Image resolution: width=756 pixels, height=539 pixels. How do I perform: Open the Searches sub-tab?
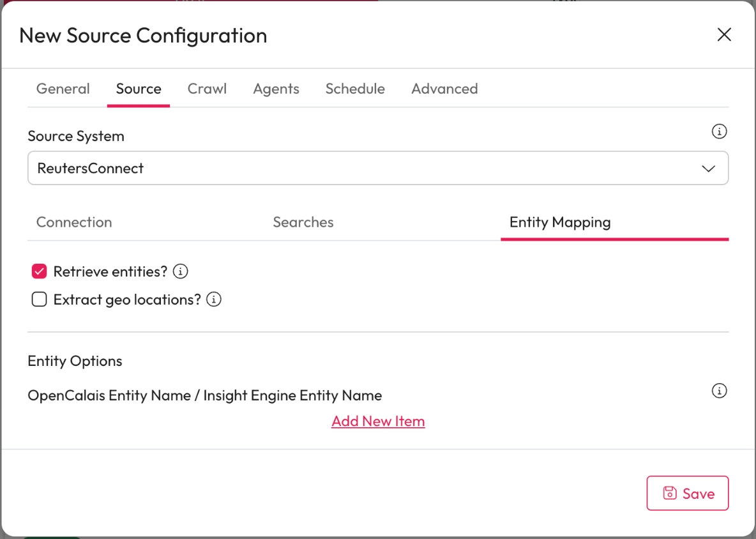pyautogui.click(x=303, y=222)
